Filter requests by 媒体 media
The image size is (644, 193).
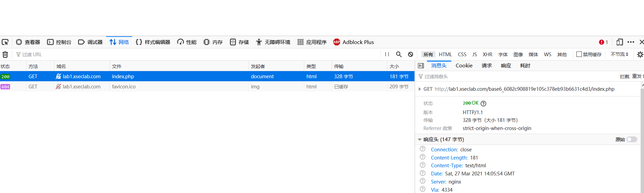[533, 55]
